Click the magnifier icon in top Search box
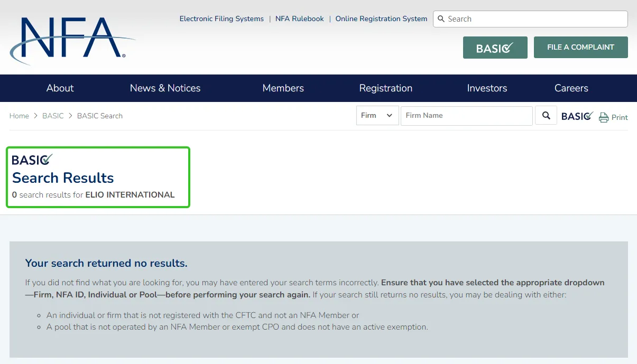This screenshot has height=364, width=637. pyautogui.click(x=441, y=19)
